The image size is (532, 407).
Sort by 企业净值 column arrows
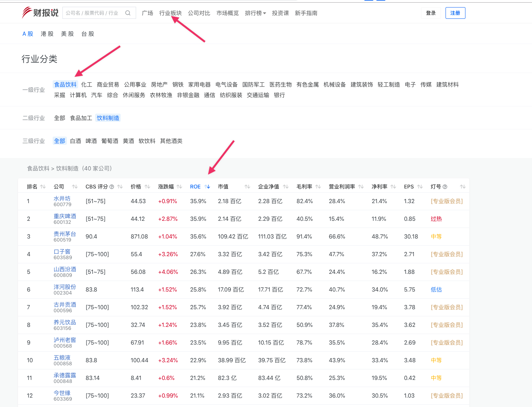coord(286,187)
